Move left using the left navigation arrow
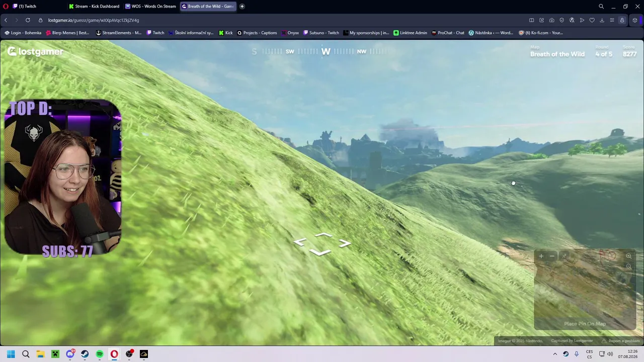 [x=300, y=243]
